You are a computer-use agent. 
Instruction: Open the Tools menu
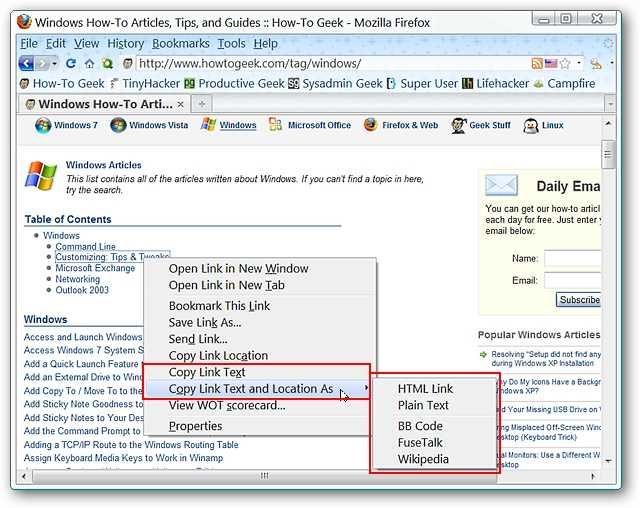pos(231,43)
